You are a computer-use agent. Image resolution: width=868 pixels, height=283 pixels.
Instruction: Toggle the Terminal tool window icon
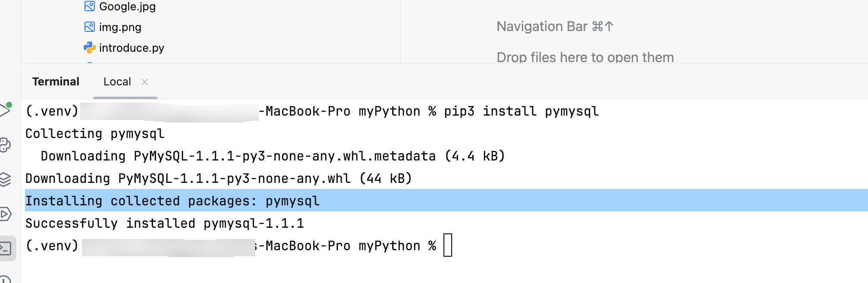[x=6, y=248]
